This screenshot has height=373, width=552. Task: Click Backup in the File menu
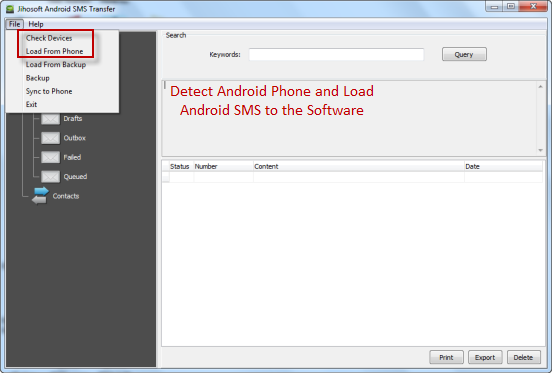pyautogui.click(x=38, y=78)
